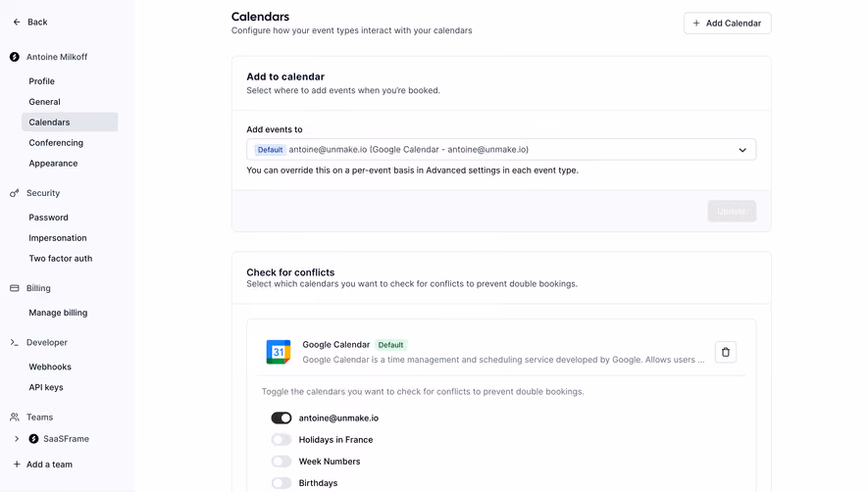Click Antoine Milkoff account heading
This screenshot has width=868, height=492.
click(x=57, y=57)
